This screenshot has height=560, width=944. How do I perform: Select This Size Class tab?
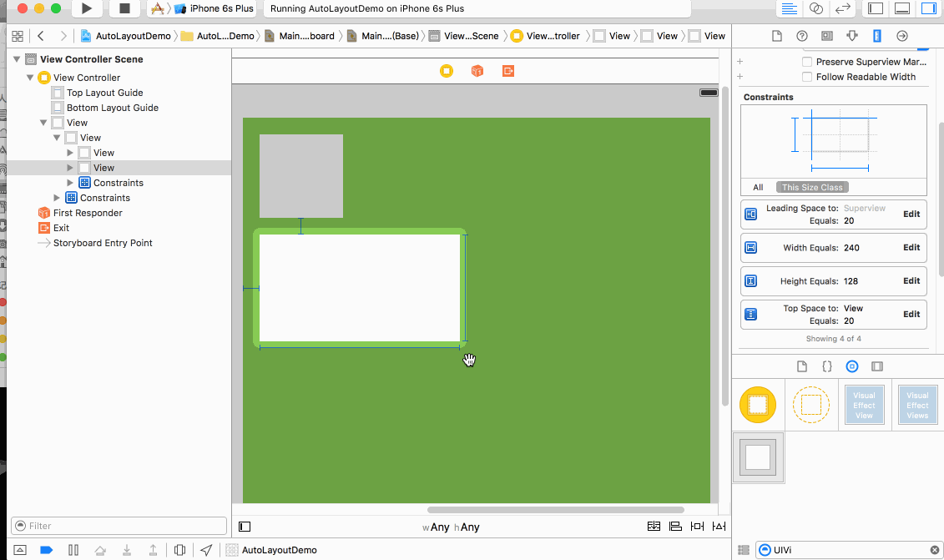tap(812, 188)
